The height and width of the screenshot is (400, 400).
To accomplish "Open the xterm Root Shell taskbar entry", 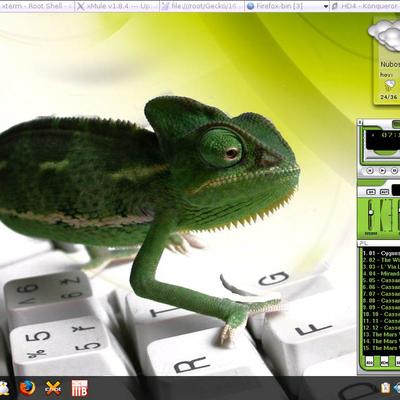I will coord(37,6).
